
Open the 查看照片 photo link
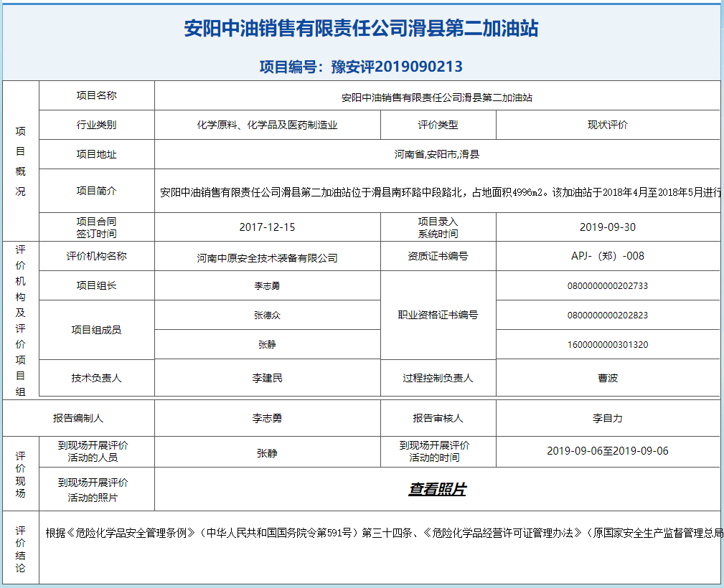click(x=437, y=489)
